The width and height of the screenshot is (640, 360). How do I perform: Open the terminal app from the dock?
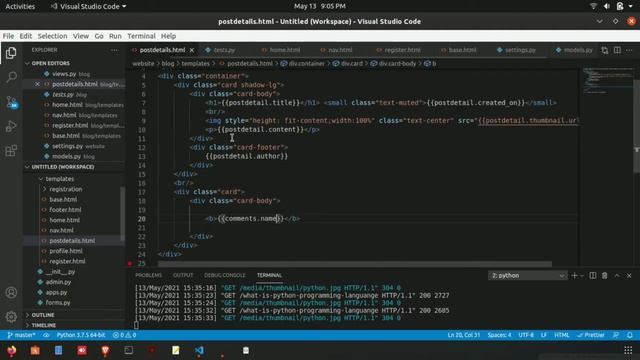pos(129,351)
